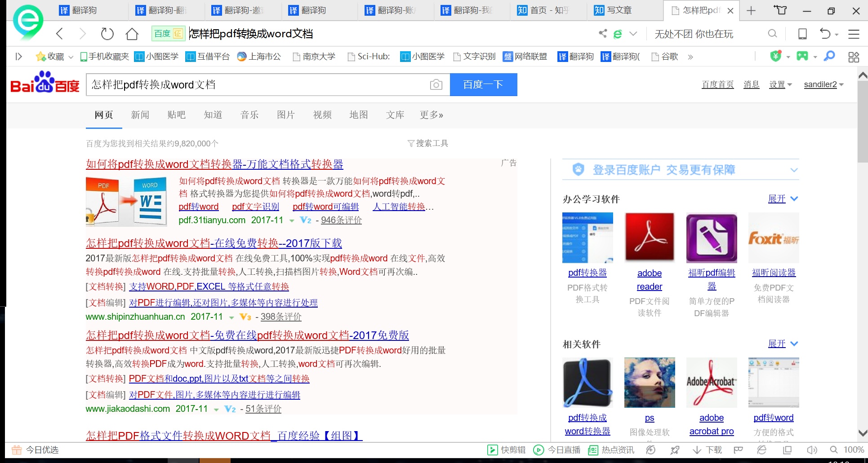This screenshot has width=868, height=463.
Task: Switch to the 文库 tab
Action: tap(395, 115)
